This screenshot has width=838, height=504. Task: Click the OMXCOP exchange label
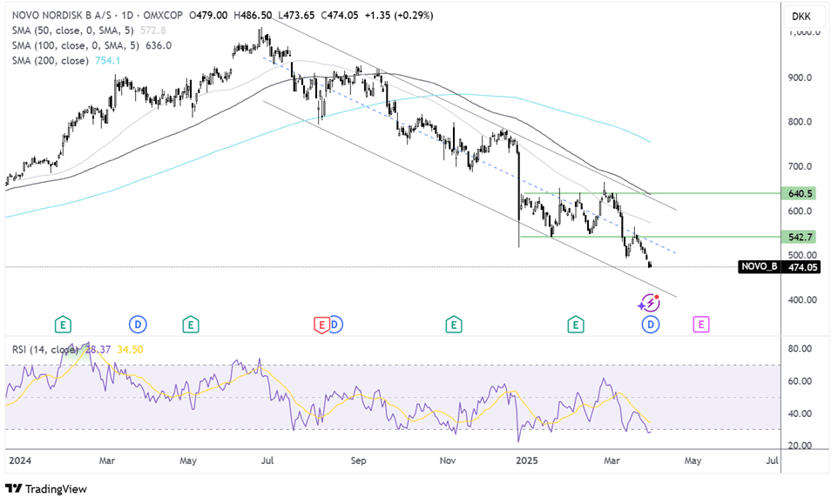163,16
